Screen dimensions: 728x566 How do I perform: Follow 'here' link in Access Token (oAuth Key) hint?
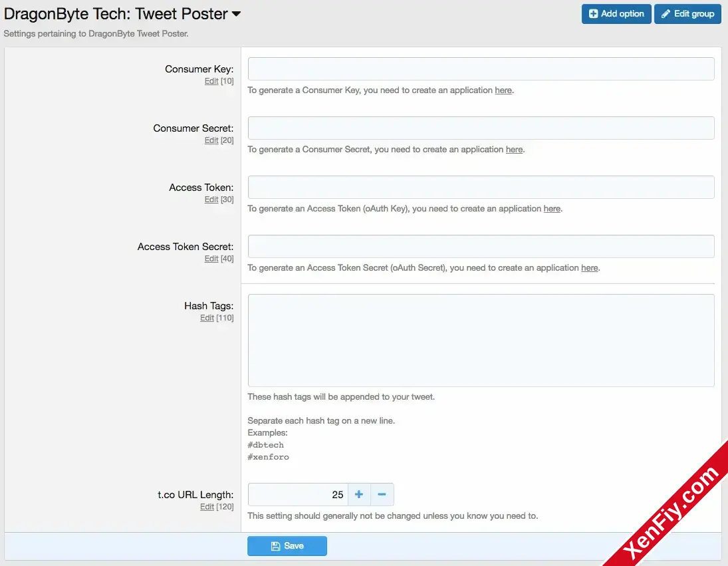(552, 208)
